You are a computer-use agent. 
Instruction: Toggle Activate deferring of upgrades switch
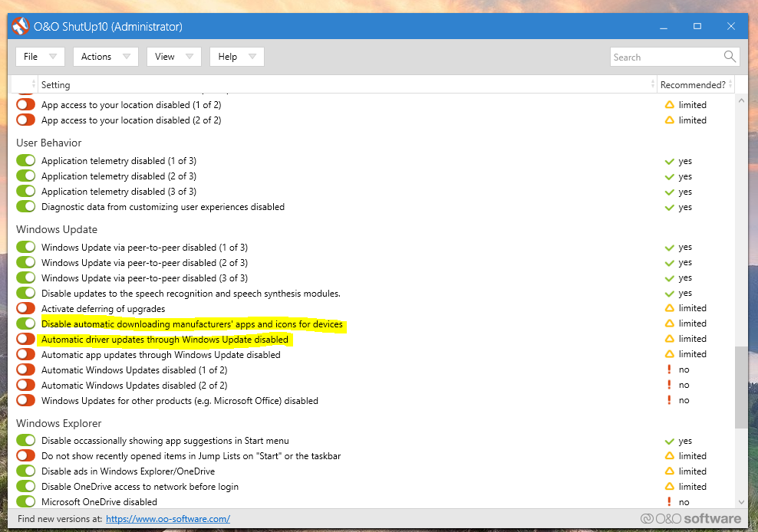pyautogui.click(x=25, y=308)
